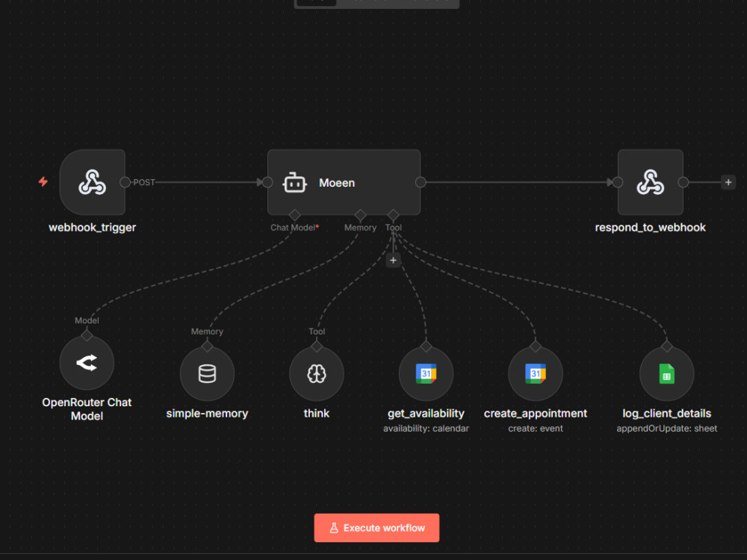747x560 pixels.
Task: Click the "get_availability" label
Action: click(x=426, y=414)
